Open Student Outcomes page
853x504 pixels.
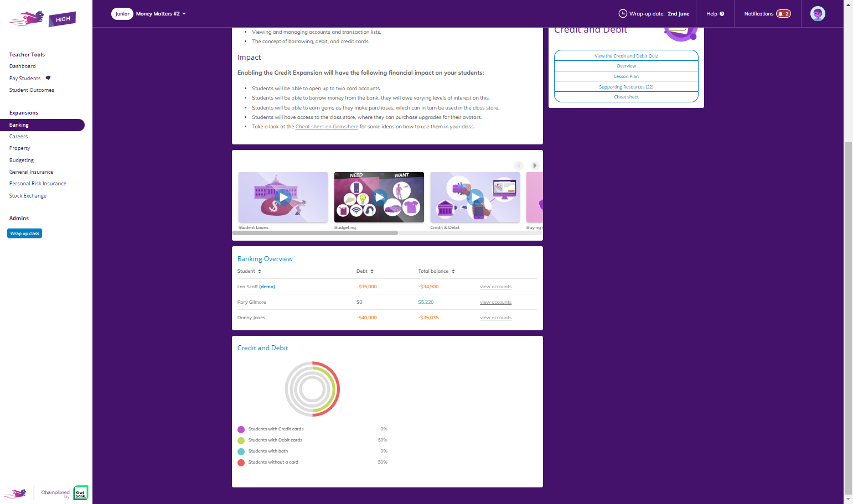coord(32,90)
